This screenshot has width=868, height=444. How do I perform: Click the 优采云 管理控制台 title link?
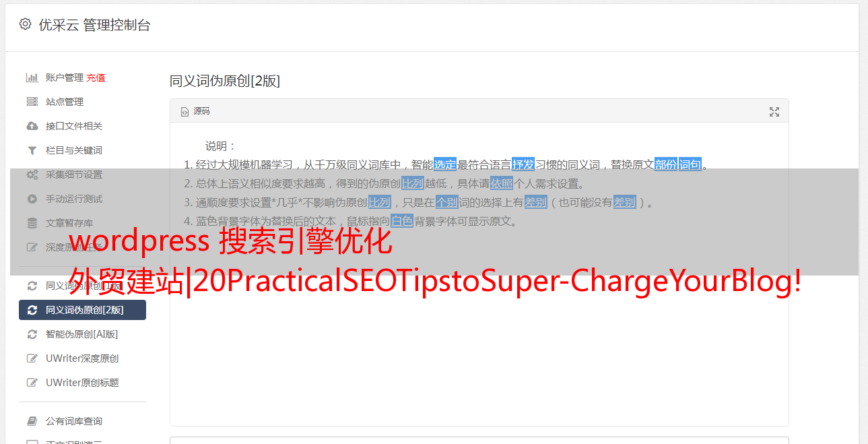(94, 25)
